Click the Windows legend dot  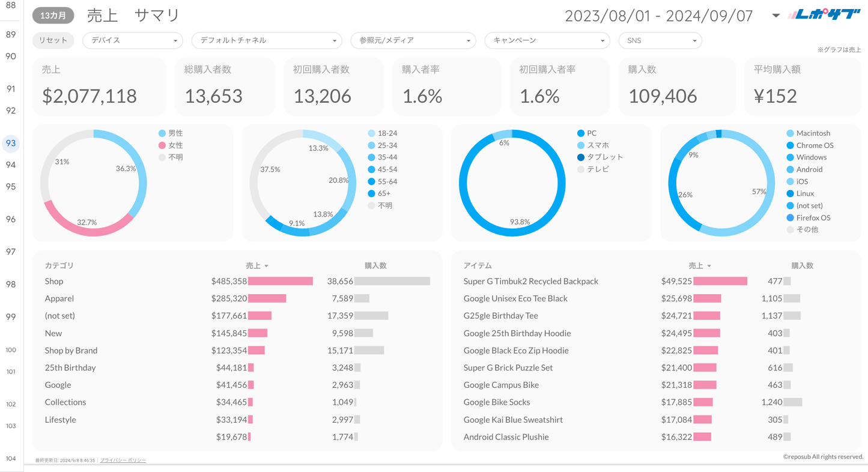coord(790,158)
